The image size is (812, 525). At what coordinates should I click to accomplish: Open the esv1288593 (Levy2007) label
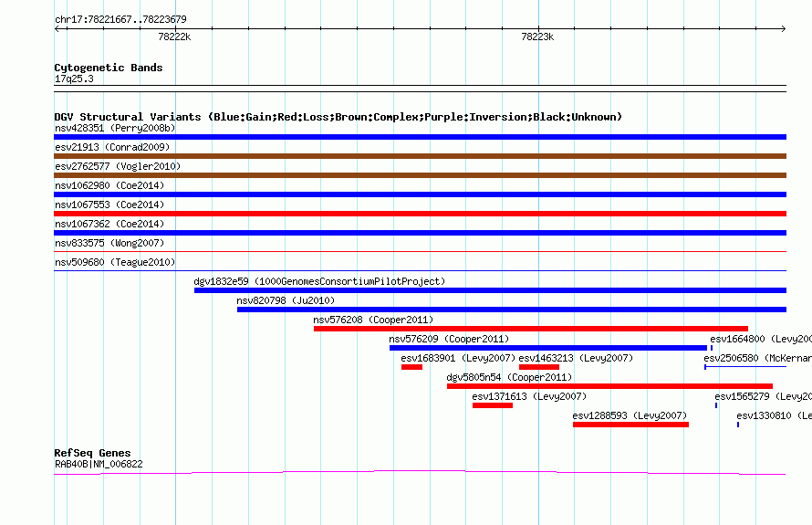pos(630,415)
